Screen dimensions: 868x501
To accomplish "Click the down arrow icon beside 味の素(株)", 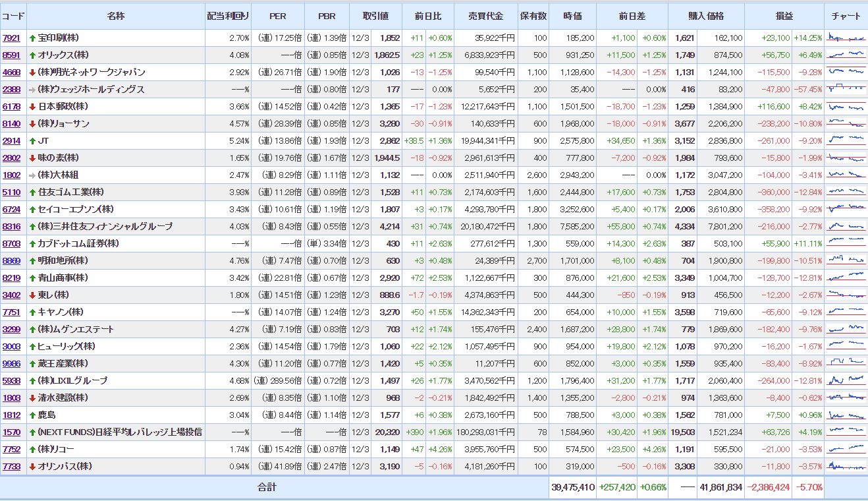I will pyautogui.click(x=32, y=158).
